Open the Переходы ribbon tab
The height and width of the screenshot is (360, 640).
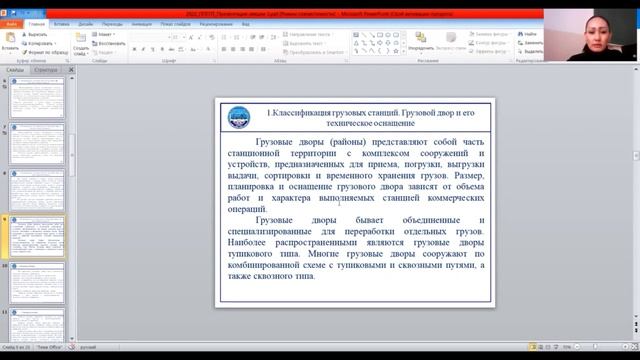click(x=112, y=24)
